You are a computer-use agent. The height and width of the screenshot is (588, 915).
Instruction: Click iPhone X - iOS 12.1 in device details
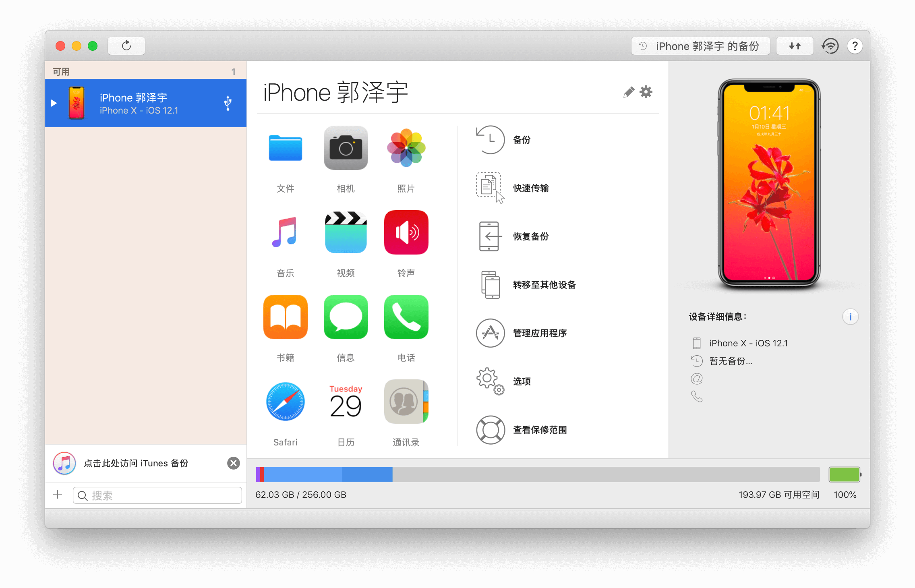click(x=749, y=343)
